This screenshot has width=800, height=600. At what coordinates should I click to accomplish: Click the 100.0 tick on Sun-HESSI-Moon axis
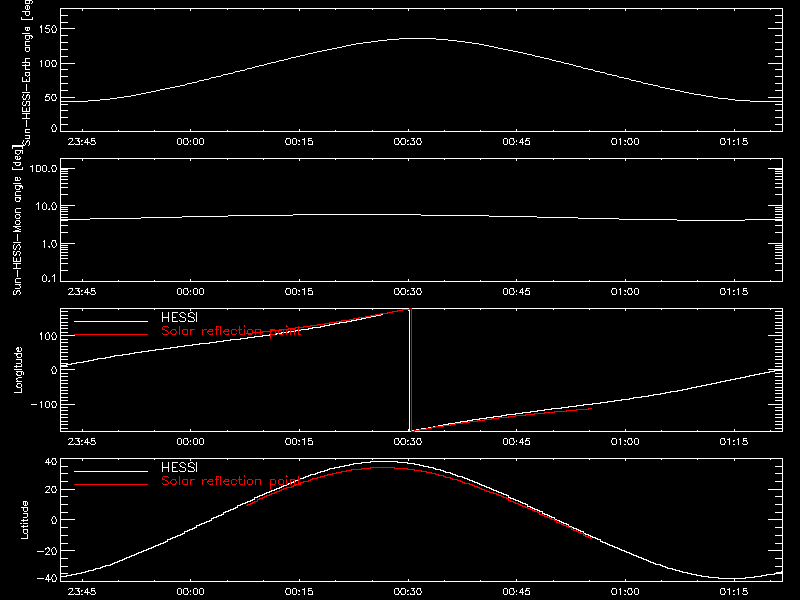coord(43,169)
